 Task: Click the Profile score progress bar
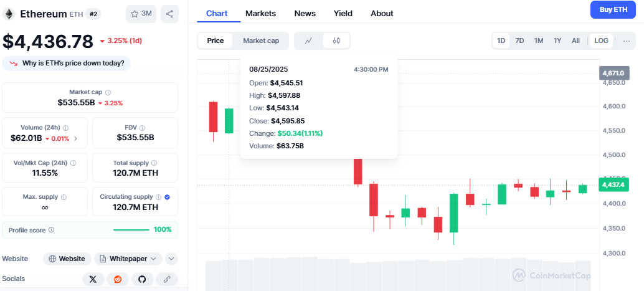click(x=131, y=230)
